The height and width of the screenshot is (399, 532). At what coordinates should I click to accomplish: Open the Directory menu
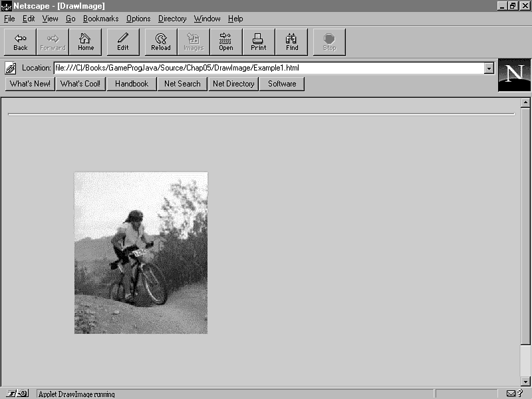[172, 19]
